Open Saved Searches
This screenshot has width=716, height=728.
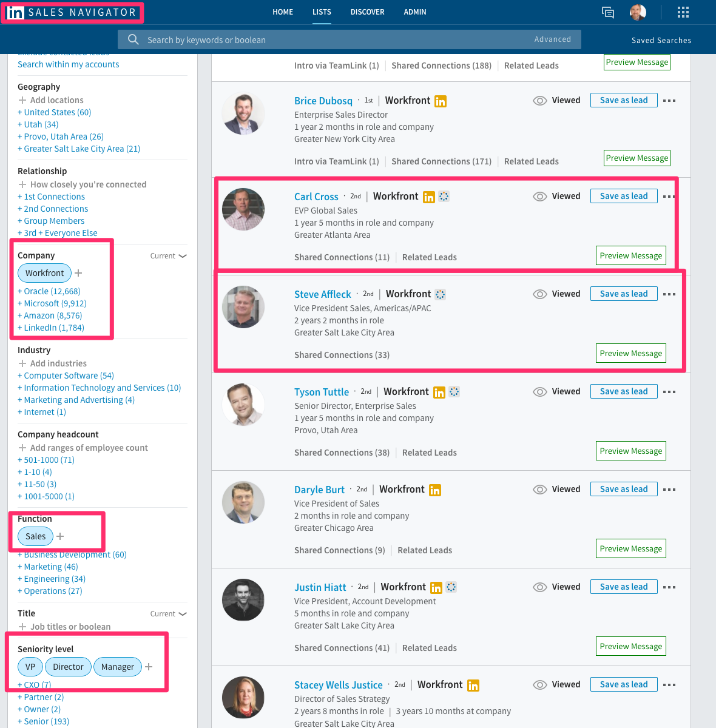(661, 40)
